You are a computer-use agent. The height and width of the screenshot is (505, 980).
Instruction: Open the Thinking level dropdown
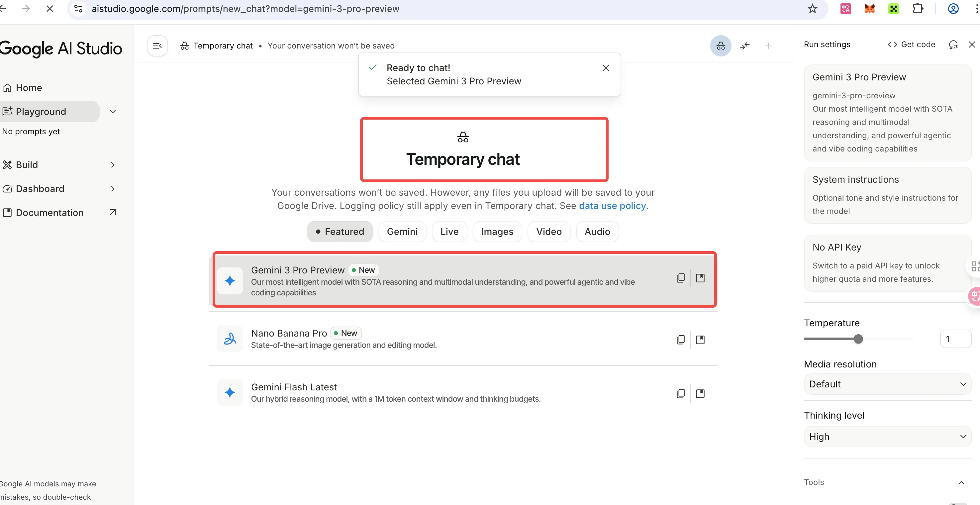(x=887, y=436)
